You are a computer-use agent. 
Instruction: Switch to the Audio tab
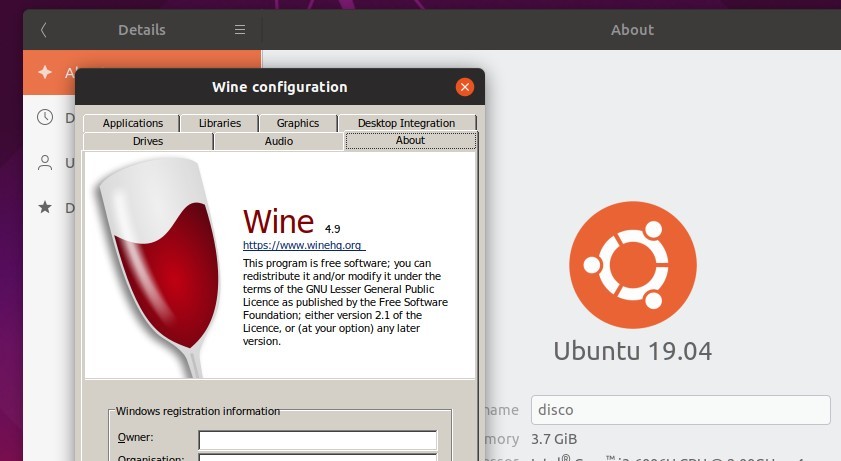pyautogui.click(x=279, y=141)
